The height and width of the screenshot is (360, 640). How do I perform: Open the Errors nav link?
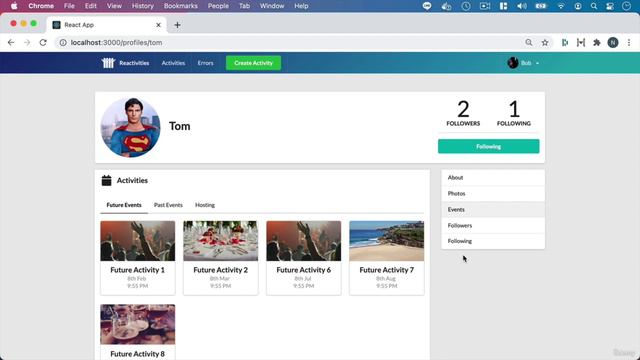click(205, 63)
